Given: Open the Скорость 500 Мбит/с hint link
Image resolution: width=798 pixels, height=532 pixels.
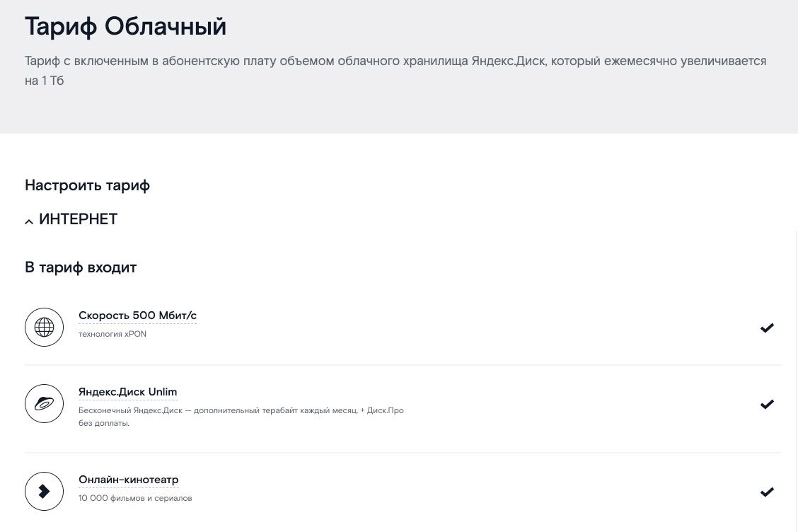Looking at the screenshot, I should (x=137, y=316).
